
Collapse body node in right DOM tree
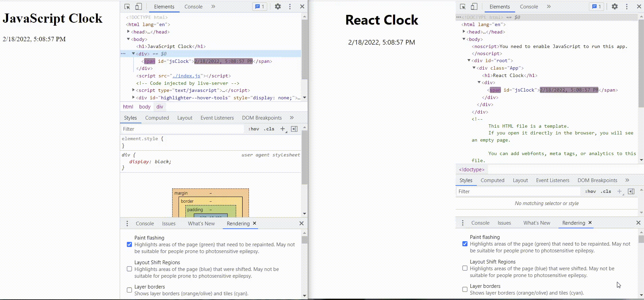coord(464,39)
